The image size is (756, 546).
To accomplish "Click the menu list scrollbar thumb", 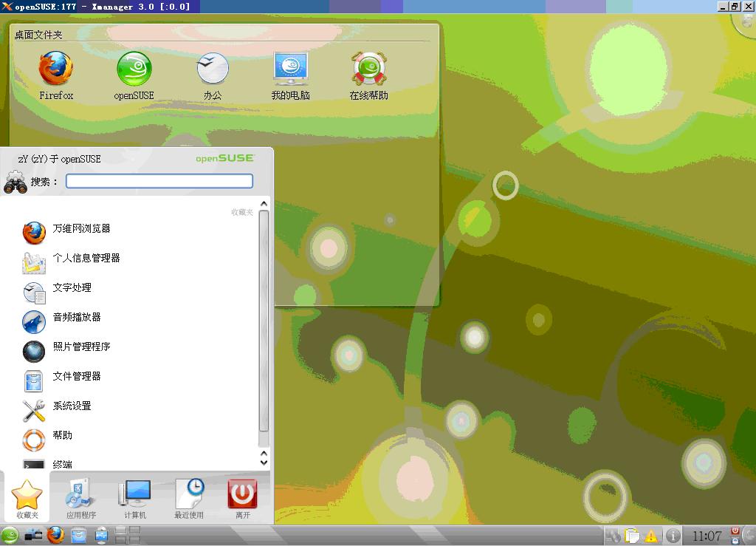I will coord(264,321).
